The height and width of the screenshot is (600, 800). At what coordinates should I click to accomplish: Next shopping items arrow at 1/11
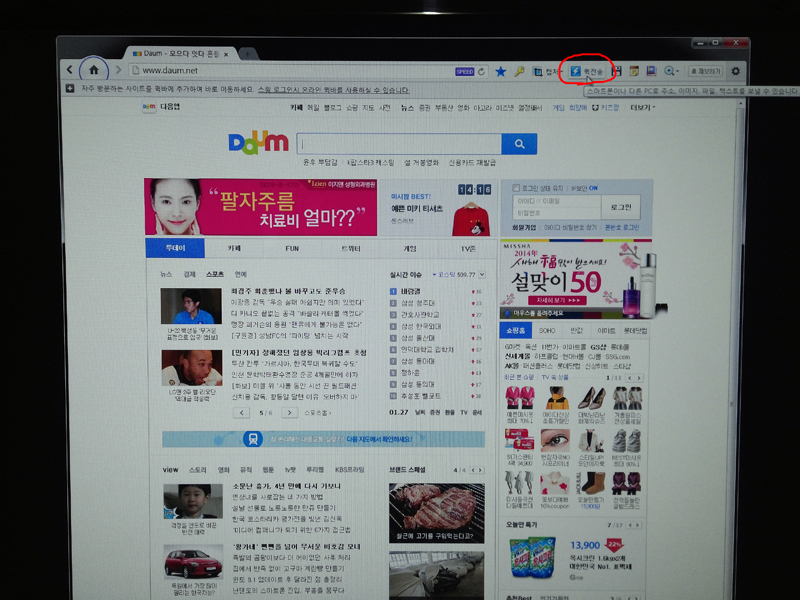[x=639, y=378]
